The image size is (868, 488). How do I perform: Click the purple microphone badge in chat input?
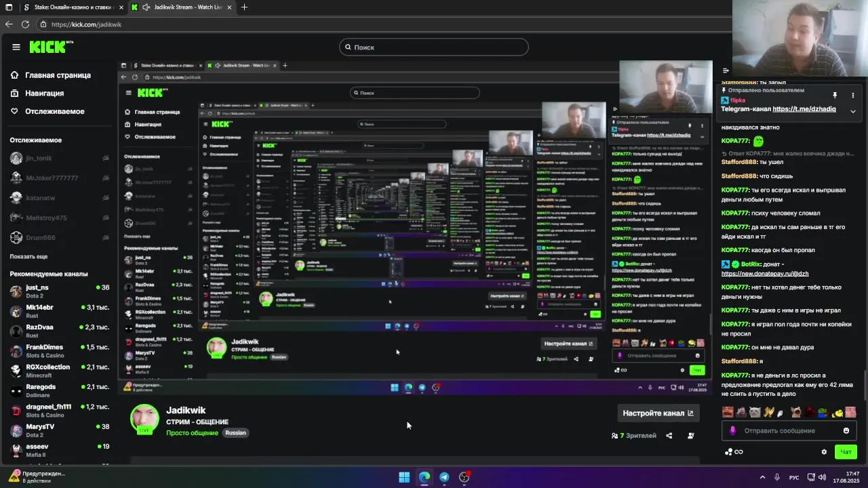tap(732, 430)
